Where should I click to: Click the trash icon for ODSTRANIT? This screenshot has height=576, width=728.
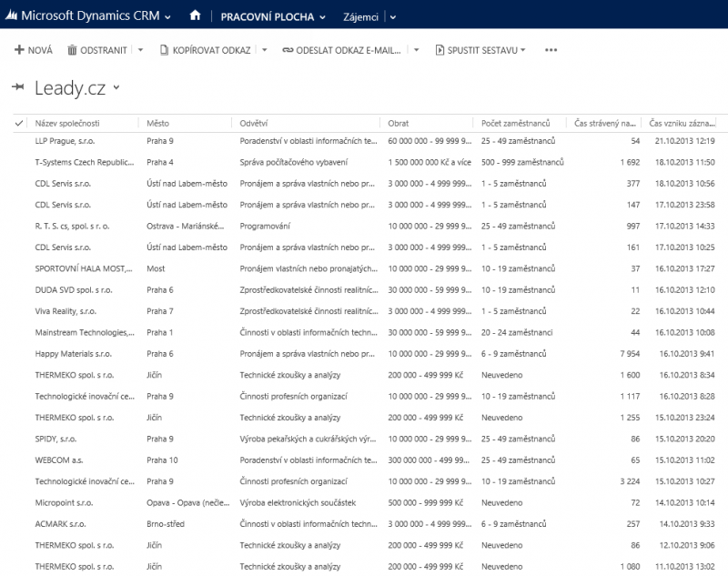72,50
